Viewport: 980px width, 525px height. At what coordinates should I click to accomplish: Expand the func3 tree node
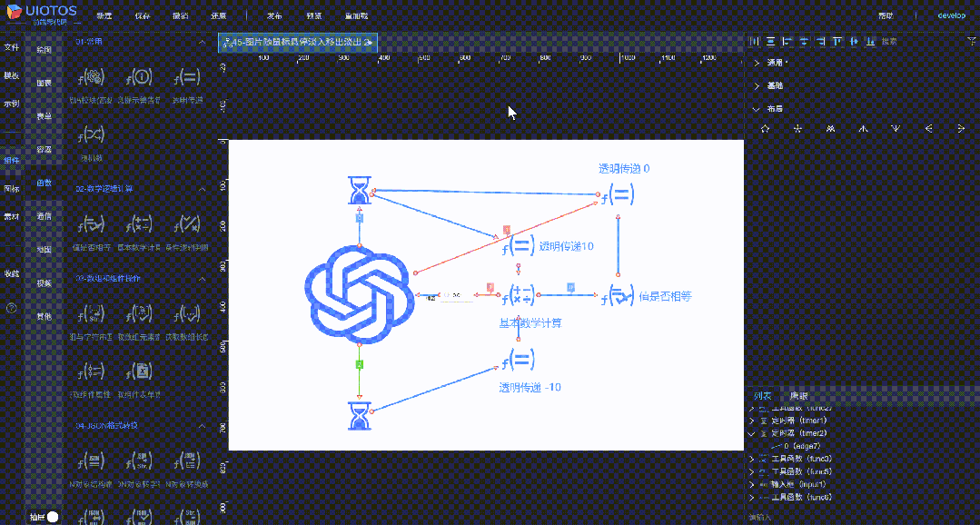pos(752,460)
